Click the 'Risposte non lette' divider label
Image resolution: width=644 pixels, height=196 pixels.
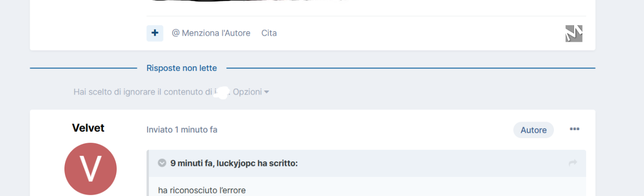click(x=182, y=68)
